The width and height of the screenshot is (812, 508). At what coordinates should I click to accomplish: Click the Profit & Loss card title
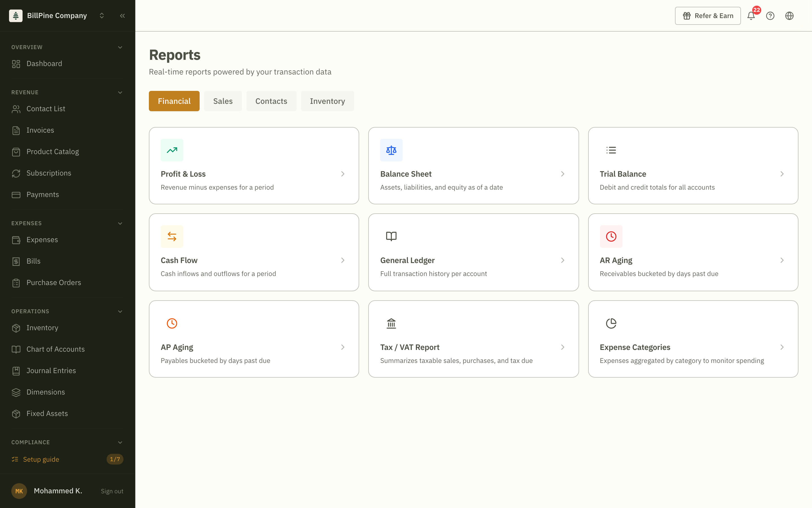(x=183, y=174)
